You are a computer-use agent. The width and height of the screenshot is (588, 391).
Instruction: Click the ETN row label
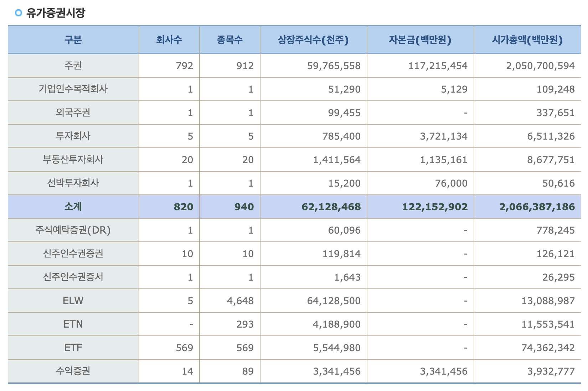tap(73, 324)
